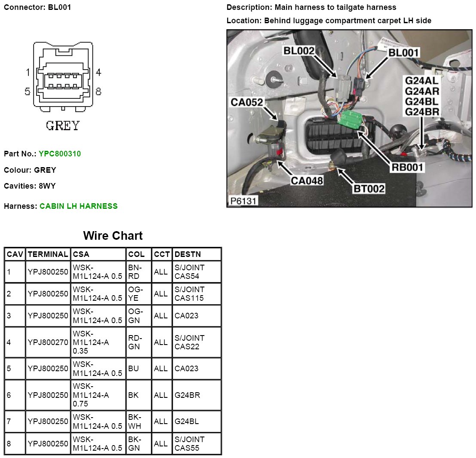Click the G24BL destination cell

pos(197,421)
